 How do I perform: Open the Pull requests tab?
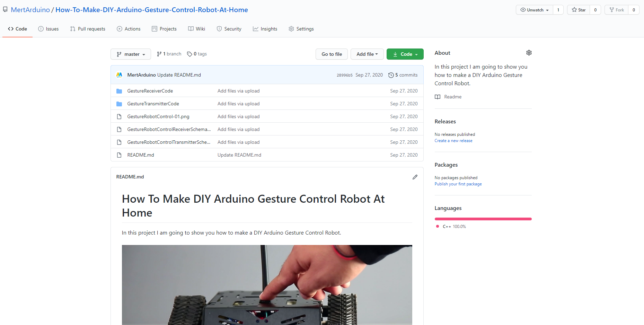pyautogui.click(x=88, y=29)
